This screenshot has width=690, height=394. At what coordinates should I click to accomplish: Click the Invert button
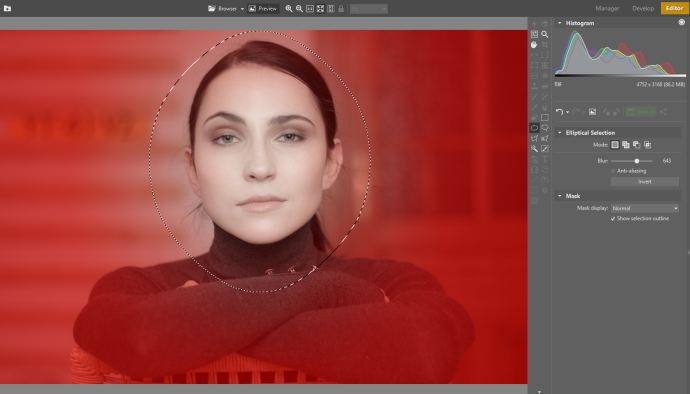tap(645, 181)
